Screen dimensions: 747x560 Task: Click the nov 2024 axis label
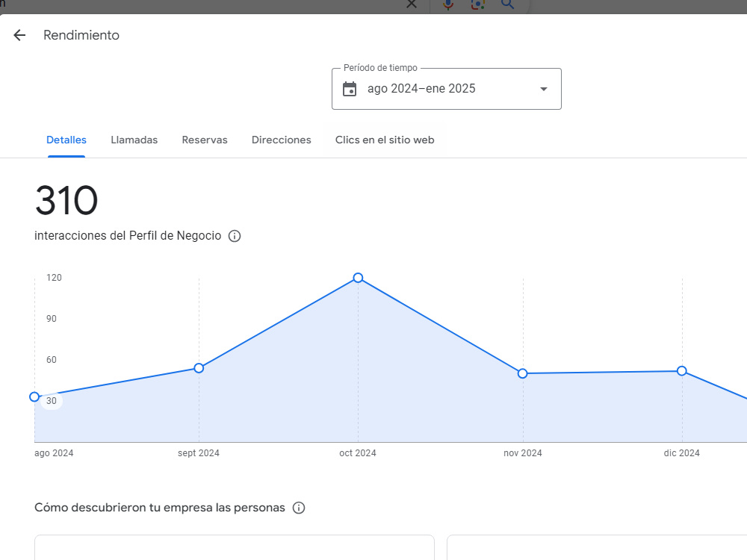point(523,453)
